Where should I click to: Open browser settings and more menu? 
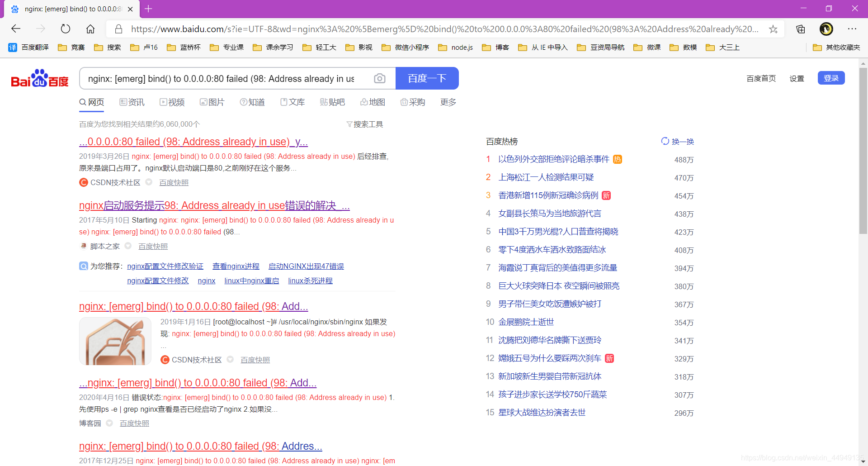852,29
